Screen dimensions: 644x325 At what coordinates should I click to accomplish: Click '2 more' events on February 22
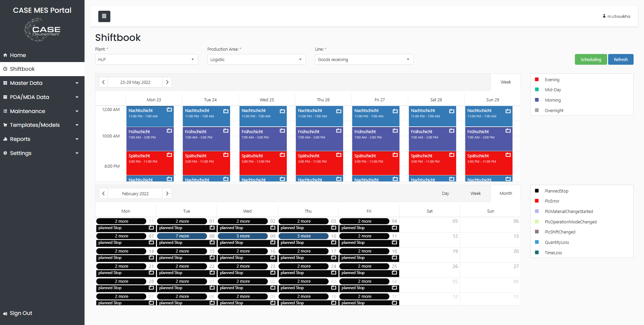point(182,266)
